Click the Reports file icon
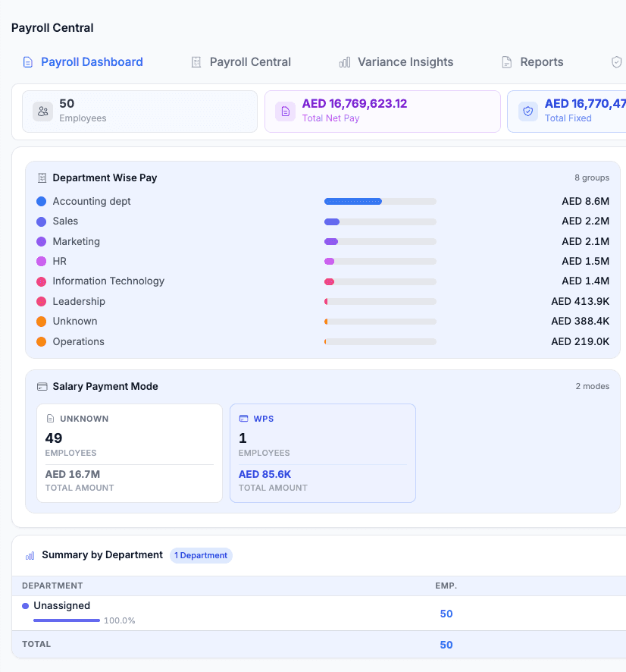This screenshot has width=626, height=672. click(506, 62)
